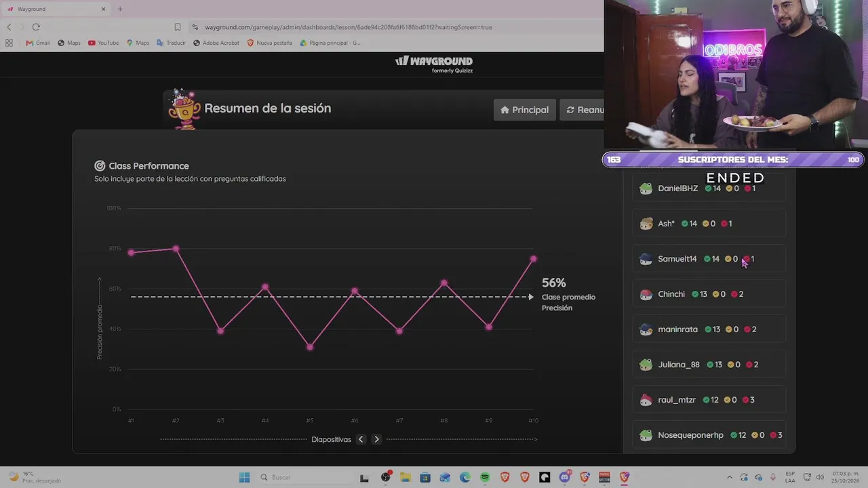Open the site settings icon beside the URL
This screenshot has width=868, height=488.
pyautogui.click(x=195, y=27)
